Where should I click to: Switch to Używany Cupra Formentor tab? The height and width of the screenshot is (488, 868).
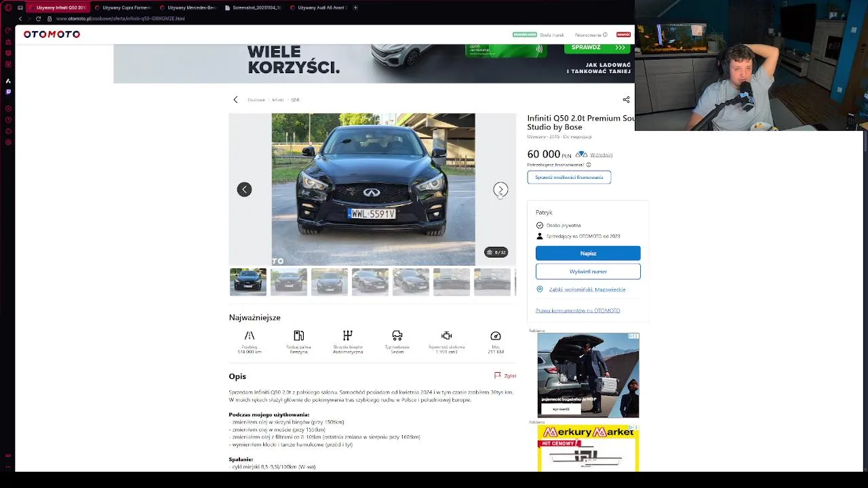point(123,7)
